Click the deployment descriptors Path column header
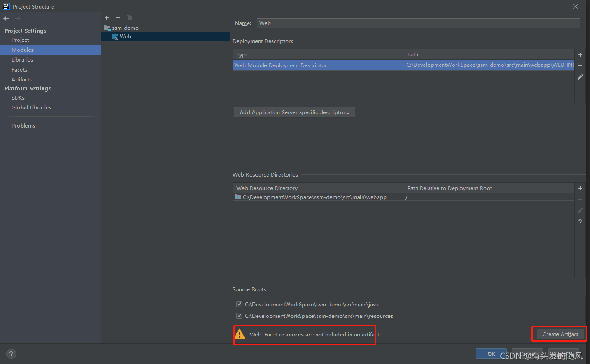The height and width of the screenshot is (364, 590). tap(489, 55)
